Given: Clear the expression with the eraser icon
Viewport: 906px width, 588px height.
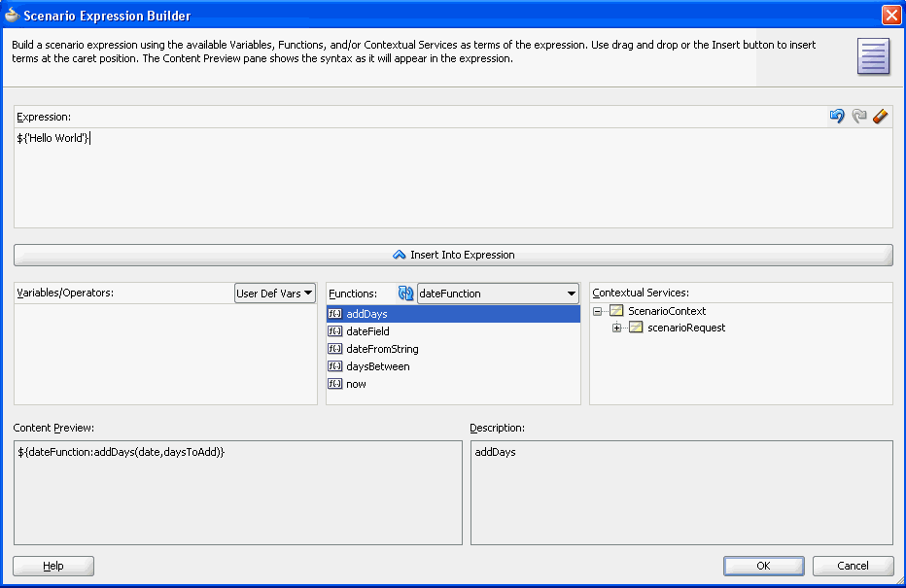Looking at the screenshot, I should pos(880,116).
